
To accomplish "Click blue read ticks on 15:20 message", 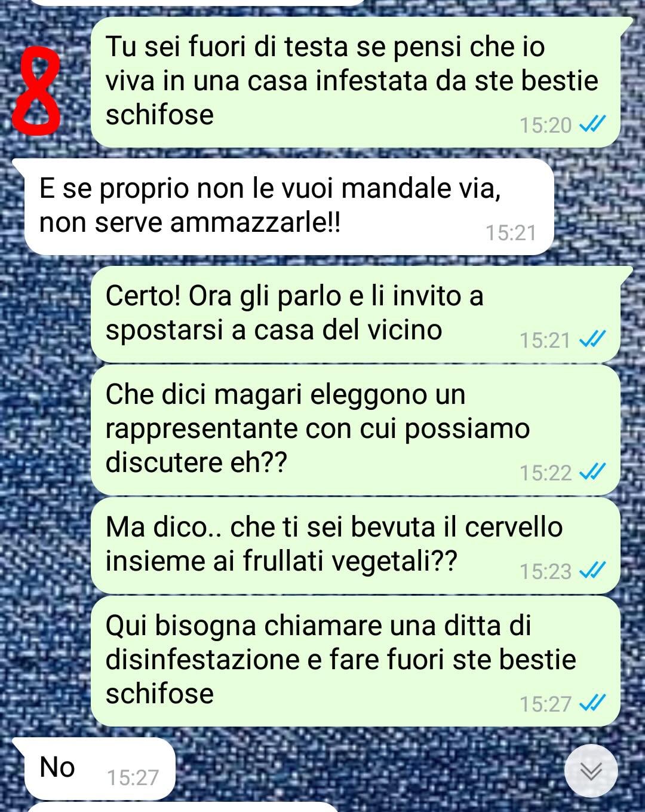I will point(592,124).
